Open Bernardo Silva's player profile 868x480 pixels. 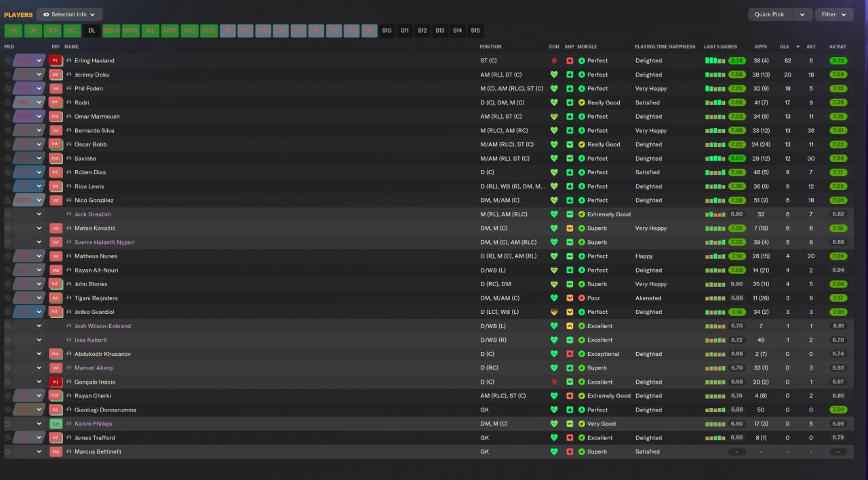[x=94, y=131]
